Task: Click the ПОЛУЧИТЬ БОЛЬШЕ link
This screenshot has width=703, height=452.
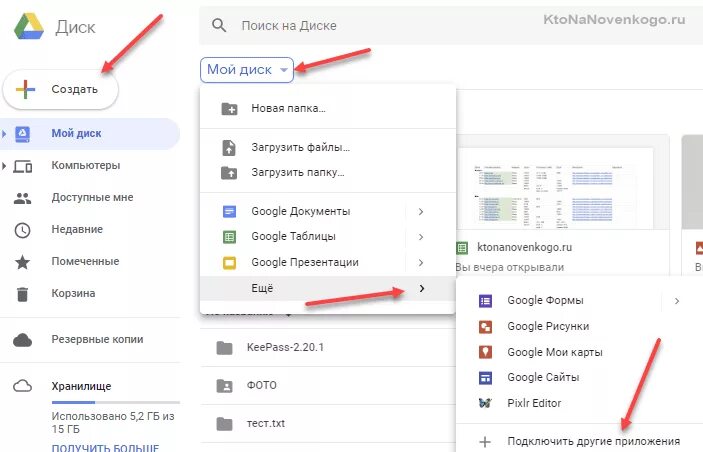Action: (105, 447)
